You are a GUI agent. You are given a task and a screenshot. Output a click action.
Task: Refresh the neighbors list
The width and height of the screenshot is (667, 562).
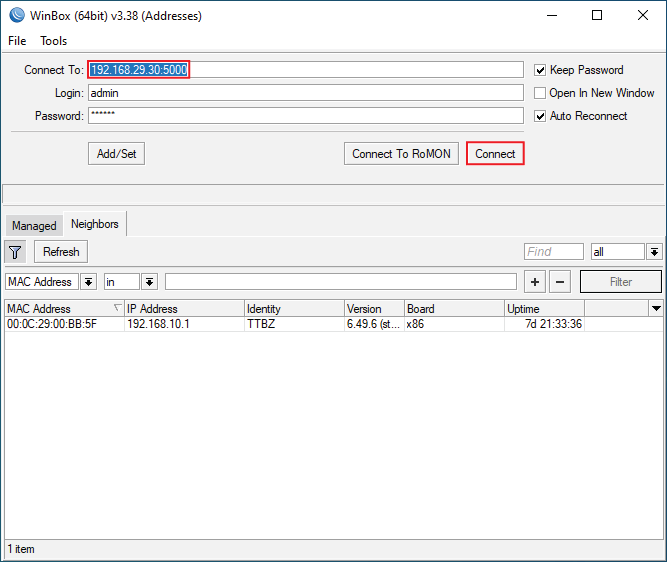(x=61, y=252)
